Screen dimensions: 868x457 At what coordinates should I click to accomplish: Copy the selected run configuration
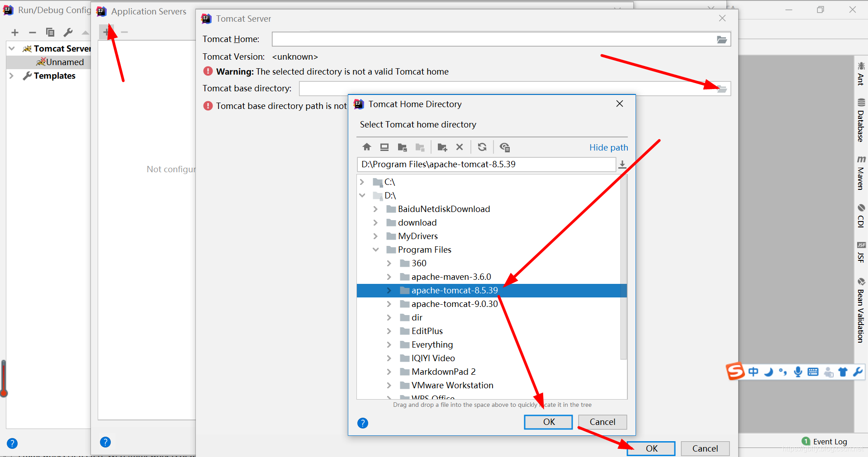50,33
